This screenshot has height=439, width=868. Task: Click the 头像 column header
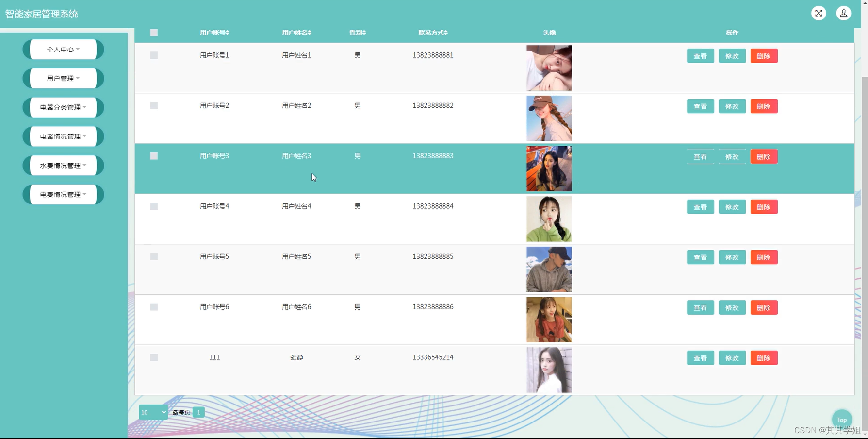(549, 33)
